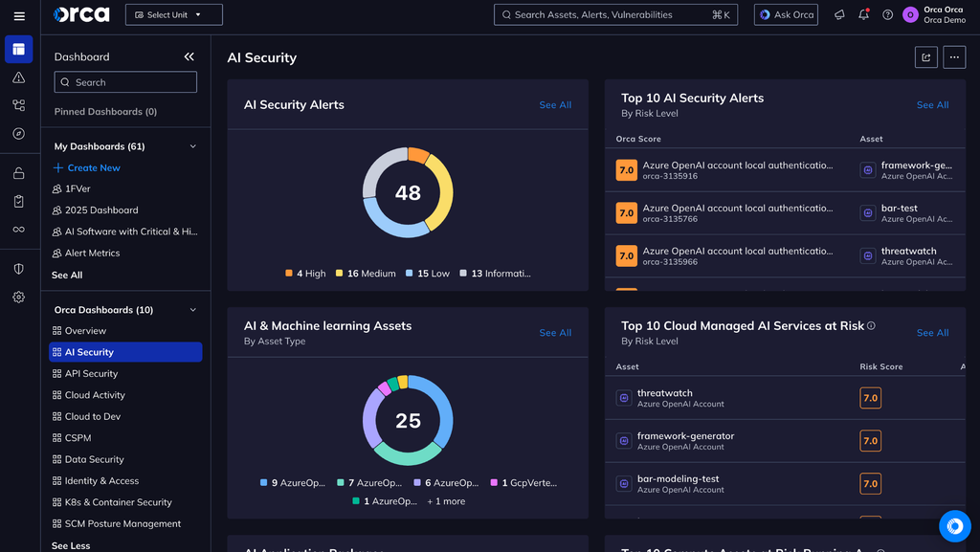
Task: Collapse the My Dashboards section chevron
Action: pos(193,146)
